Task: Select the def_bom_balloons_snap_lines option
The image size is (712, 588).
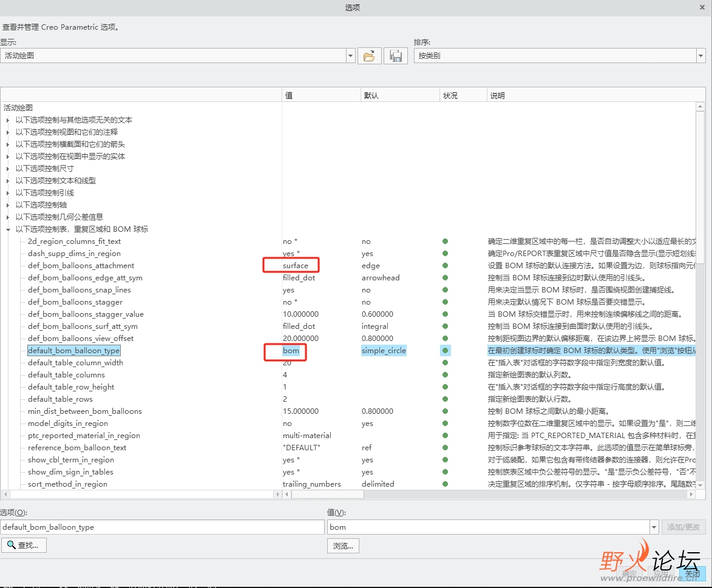Action: click(79, 289)
